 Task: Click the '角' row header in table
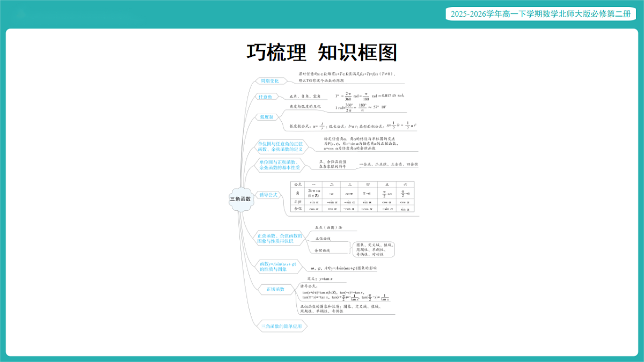click(298, 193)
